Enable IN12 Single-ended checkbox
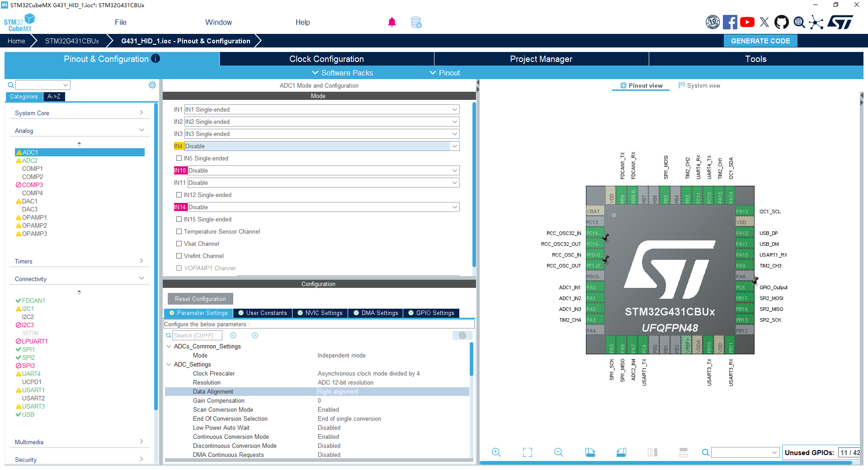 (x=179, y=195)
